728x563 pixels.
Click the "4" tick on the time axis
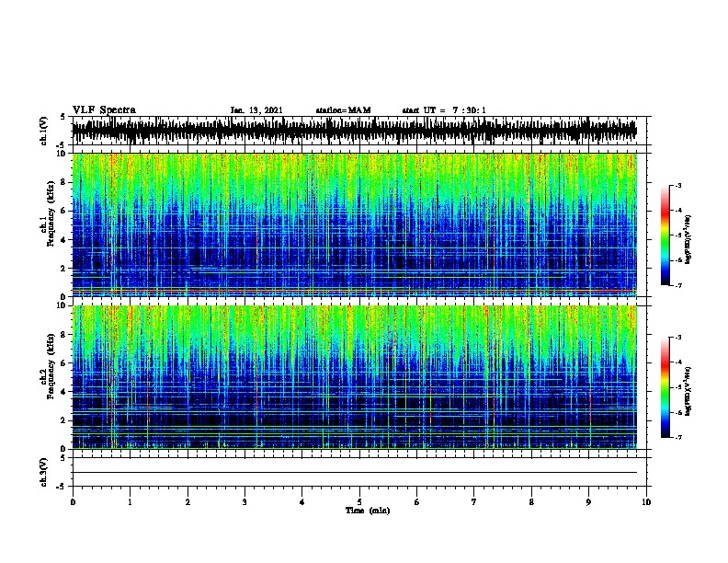coord(302,502)
